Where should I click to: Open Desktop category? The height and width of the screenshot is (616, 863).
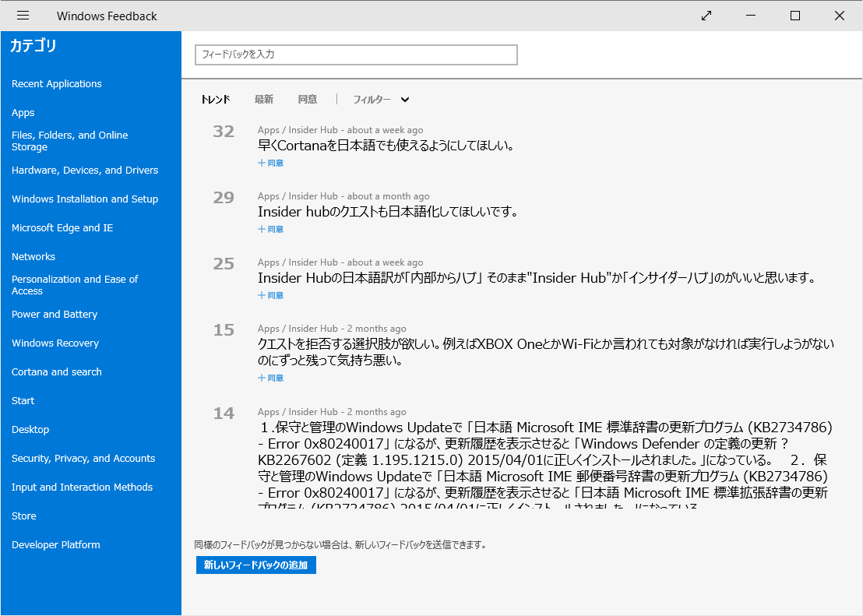tap(30, 429)
